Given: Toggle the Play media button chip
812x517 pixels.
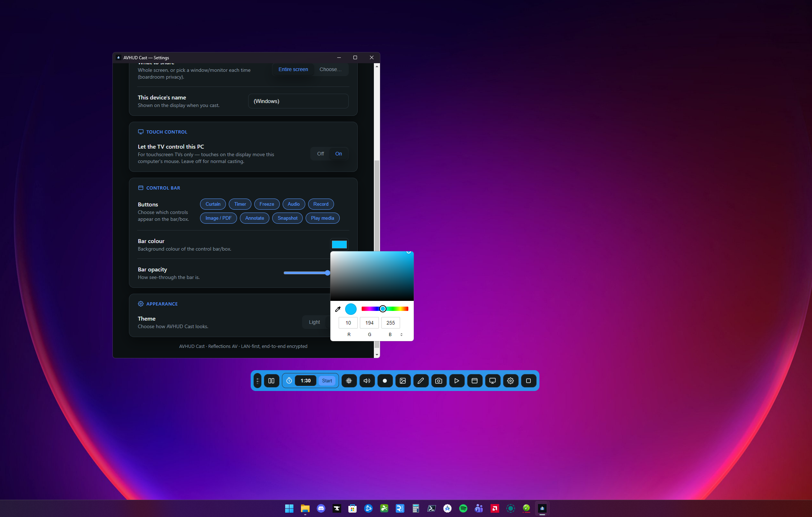Looking at the screenshot, I should (323, 218).
